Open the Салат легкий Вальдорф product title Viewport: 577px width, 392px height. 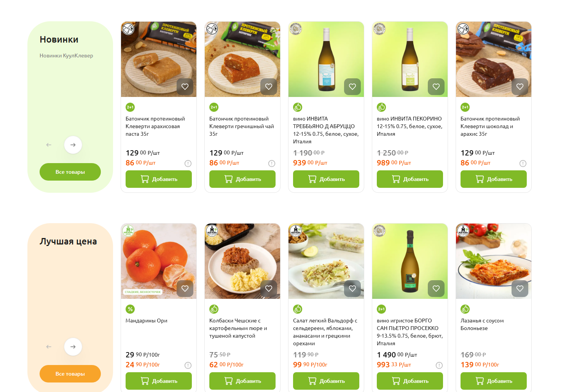coord(326,332)
